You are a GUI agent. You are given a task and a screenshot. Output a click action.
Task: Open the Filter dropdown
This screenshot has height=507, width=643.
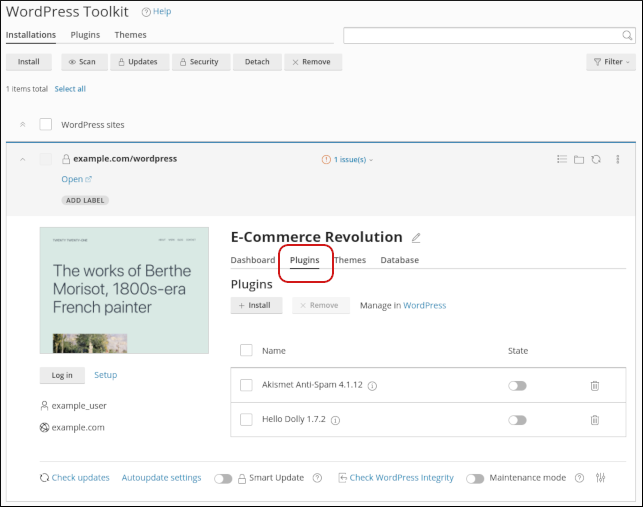(611, 62)
